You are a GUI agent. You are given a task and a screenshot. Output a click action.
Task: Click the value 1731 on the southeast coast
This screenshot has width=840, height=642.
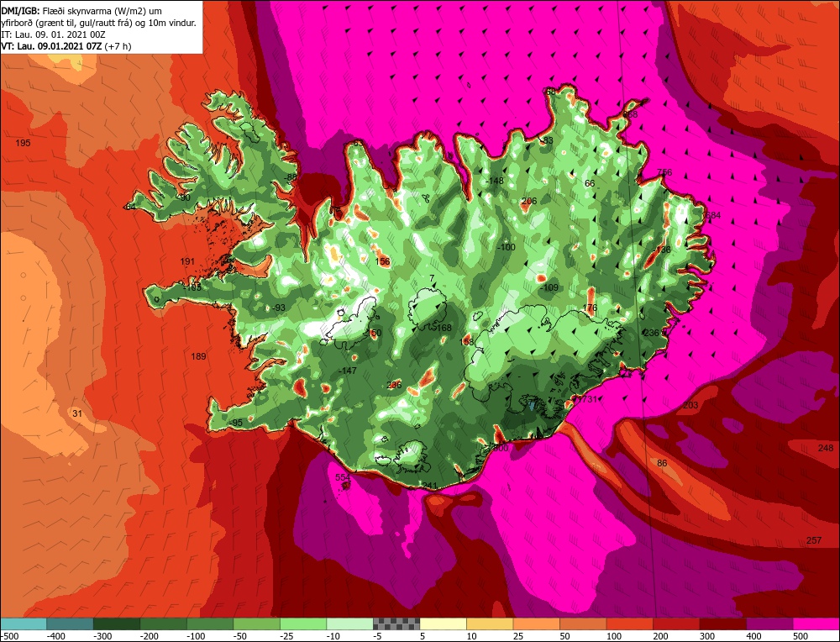point(587,399)
